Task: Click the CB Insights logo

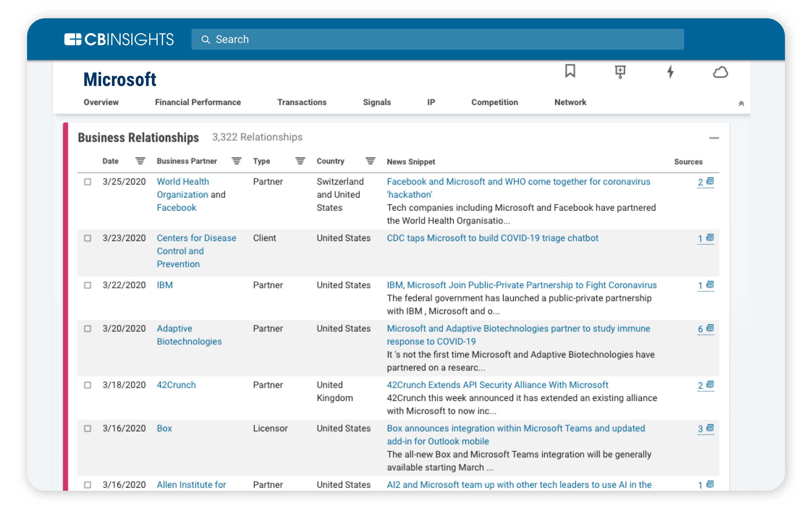Action: point(119,39)
